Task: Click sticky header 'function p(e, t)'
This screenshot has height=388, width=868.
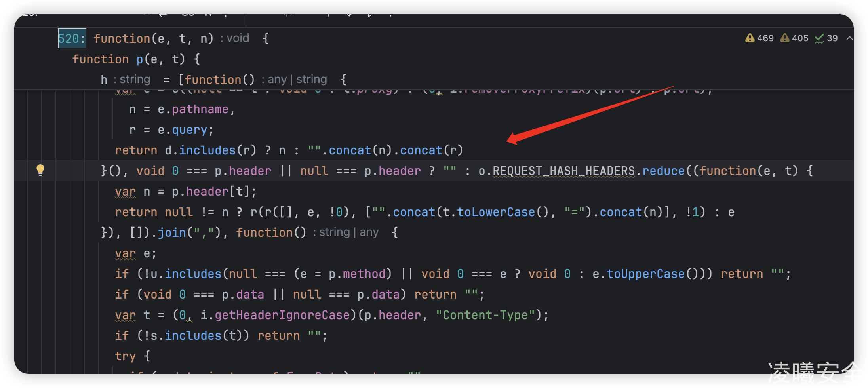Action: pyautogui.click(x=136, y=59)
